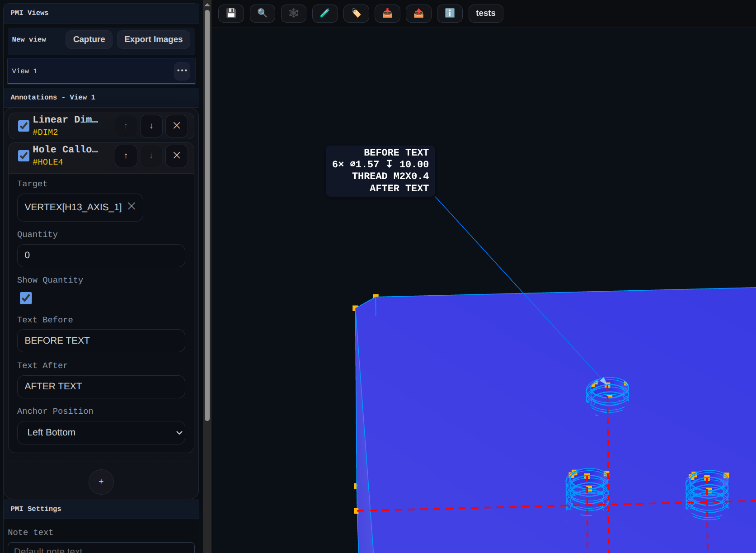Click the tests toolbar button

coord(485,13)
